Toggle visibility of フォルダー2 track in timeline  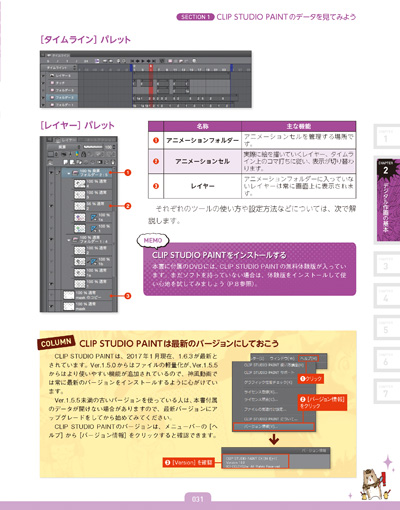[43, 98]
